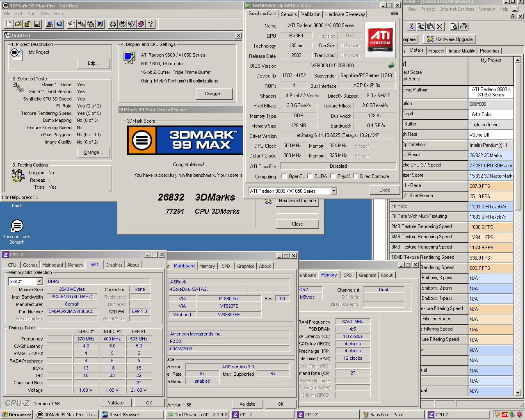The height and width of the screenshot is (420, 525).
Task: Click the select tests checklist toolbar icon
Action: coord(81,24)
